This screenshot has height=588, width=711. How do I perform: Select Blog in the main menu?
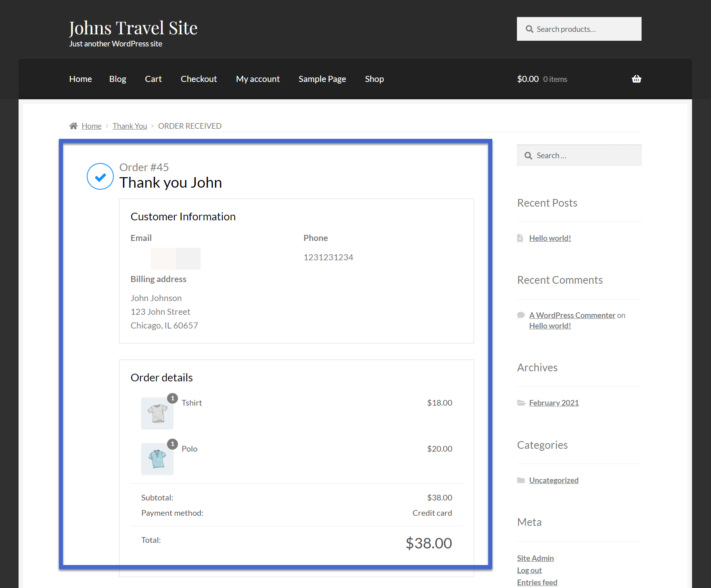click(x=117, y=79)
